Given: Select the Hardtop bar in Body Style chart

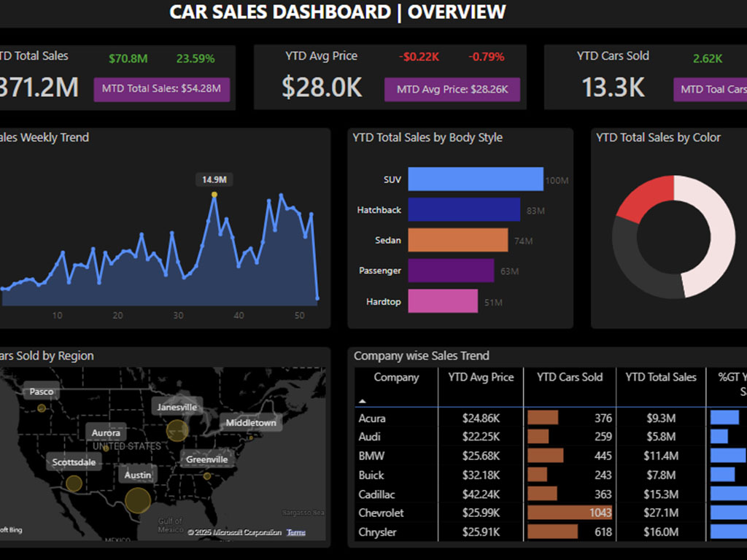Looking at the screenshot, I should pyautogui.click(x=443, y=301).
